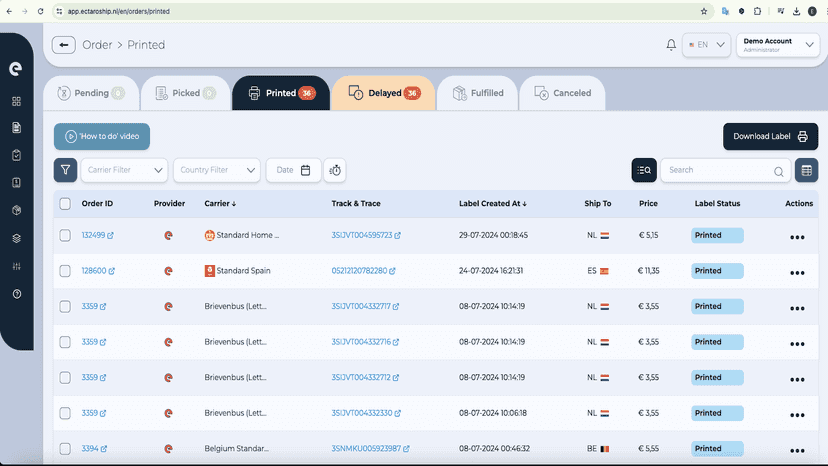This screenshot has width=828, height=466.
Task: Switch to the Delayed tab
Action: pyautogui.click(x=383, y=93)
